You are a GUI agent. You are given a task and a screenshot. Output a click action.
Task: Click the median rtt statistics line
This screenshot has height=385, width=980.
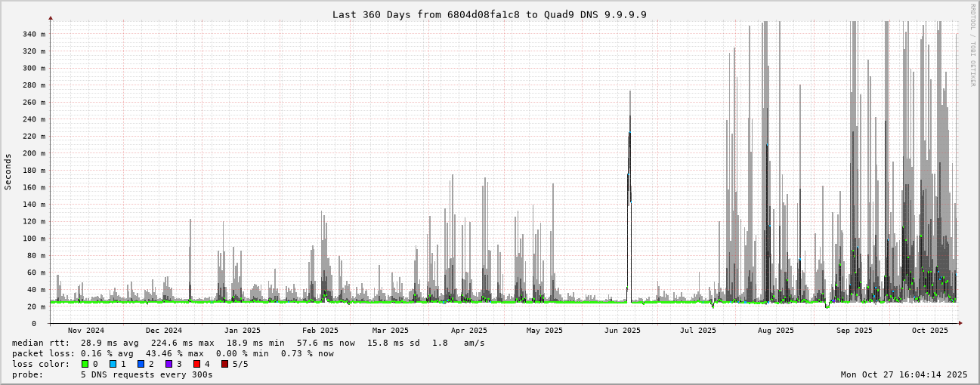tap(248, 343)
